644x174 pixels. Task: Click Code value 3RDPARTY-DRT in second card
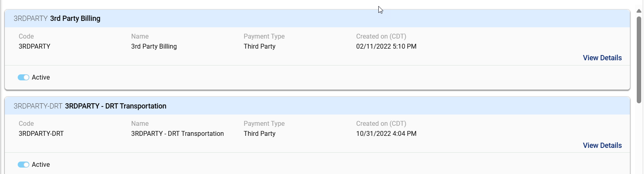(x=41, y=133)
